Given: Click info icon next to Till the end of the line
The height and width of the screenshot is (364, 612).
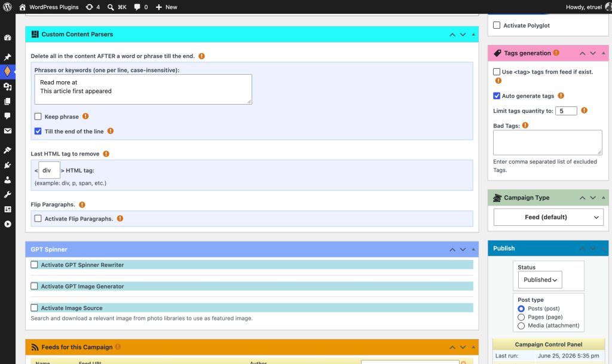Looking at the screenshot, I should 111,131.
